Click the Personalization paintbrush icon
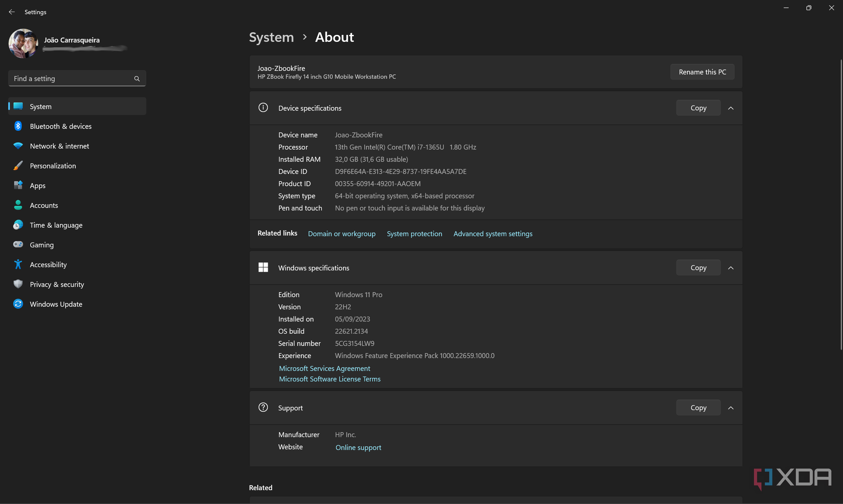Viewport: 843px width, 504px height. (x=18, y=166)
